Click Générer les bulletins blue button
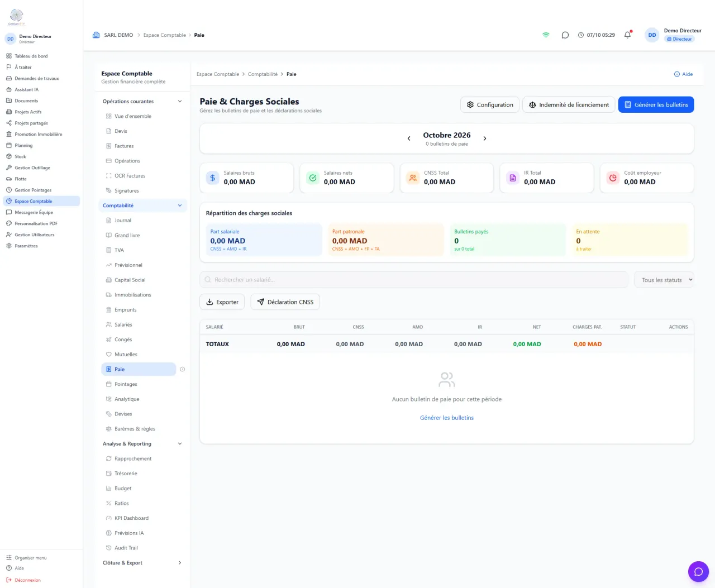The image size is (715, 588). click(x=656, y=104)
